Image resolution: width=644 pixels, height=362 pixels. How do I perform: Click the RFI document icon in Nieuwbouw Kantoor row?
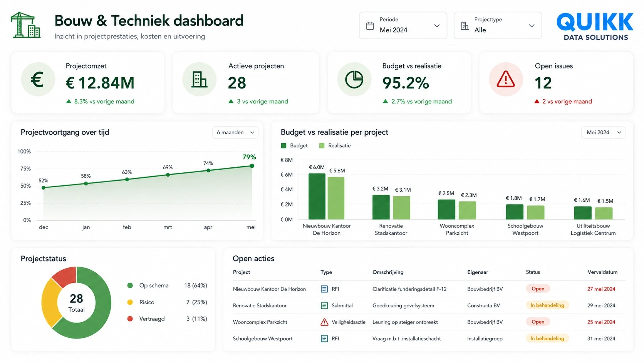(324, 289)
